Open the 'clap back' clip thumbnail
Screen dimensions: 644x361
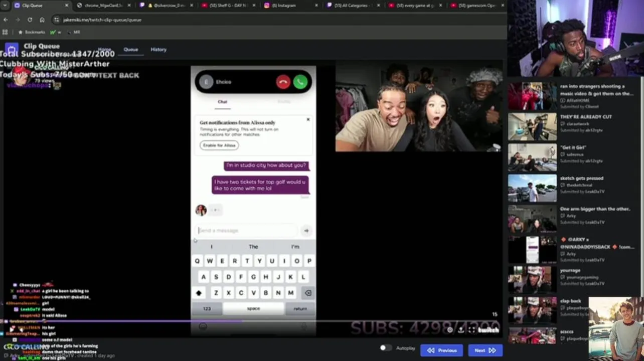click(x=532, y=310)
